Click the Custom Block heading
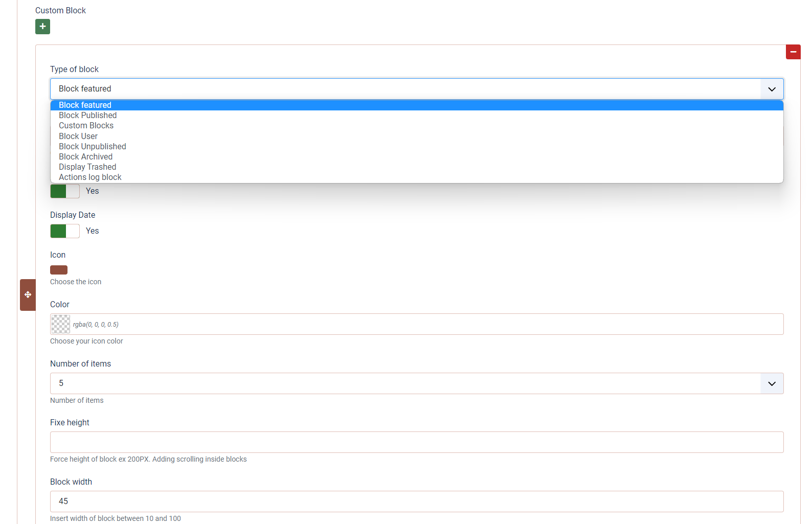This screenshot has height=524, width=812. click(x=60, y=11)
